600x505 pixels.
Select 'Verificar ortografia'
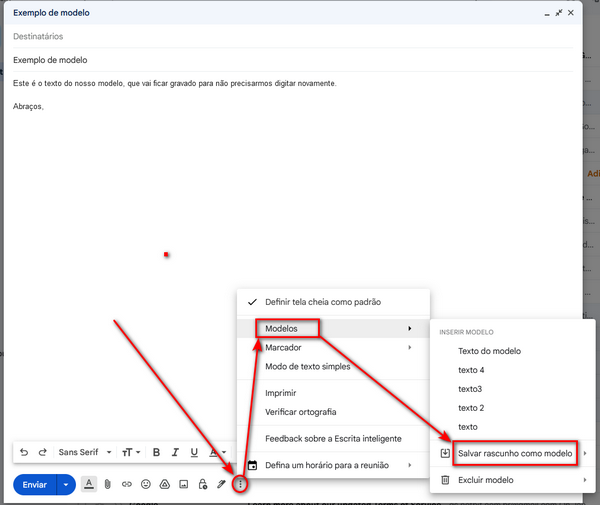point(333,412)
